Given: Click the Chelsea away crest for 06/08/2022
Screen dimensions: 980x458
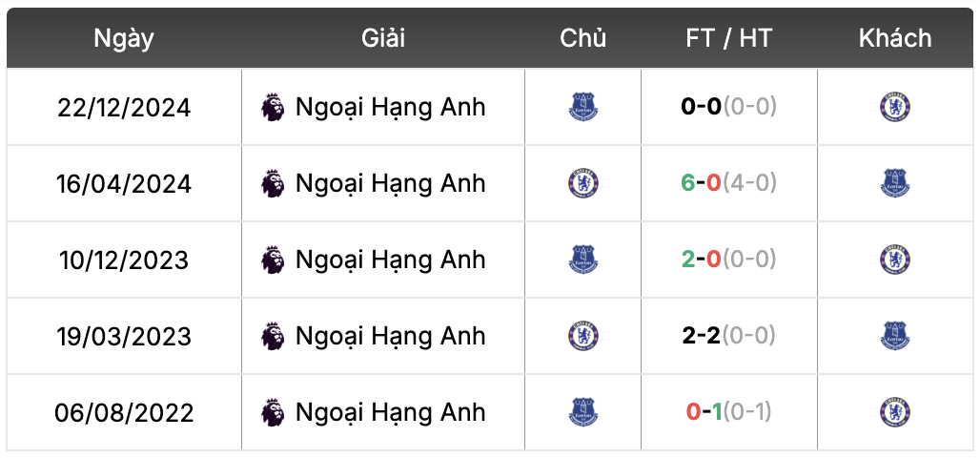Looking at the screenshot, I should click(x=894, y=412).
